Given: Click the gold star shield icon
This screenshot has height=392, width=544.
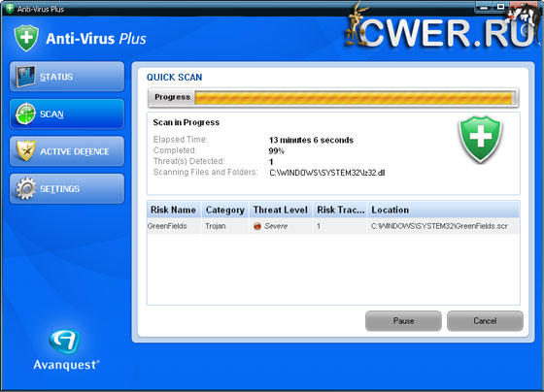Looking at the screenshot, I should (x=26, y=150).
